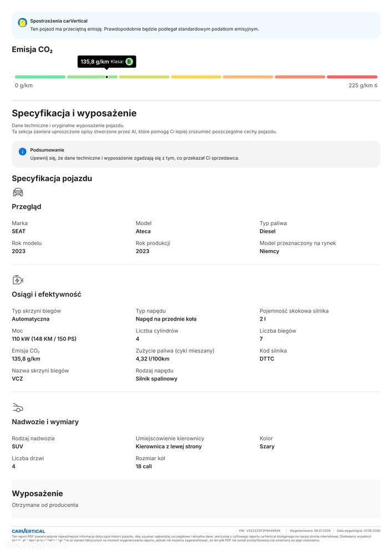This screenshot has height=554, width=392.
Task: Select the Wyposażenie section heading
Action: pos(38,494)
